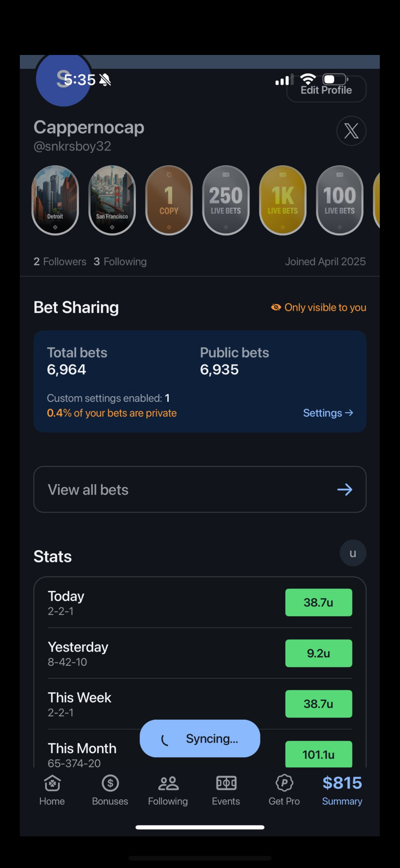This screenshot has height=868, width=400.
Task: Go to the Home tab
Action: pyautogui.click(x=52, y=790)
